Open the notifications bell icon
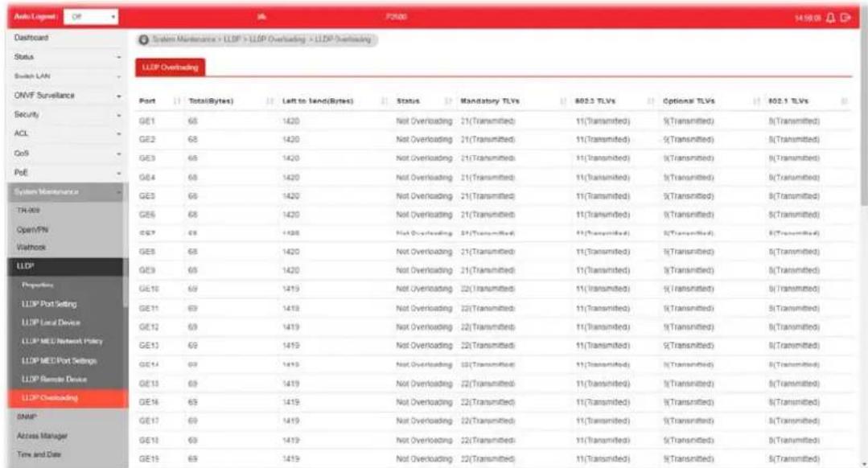868x468 pixels. tap(830, 18)
